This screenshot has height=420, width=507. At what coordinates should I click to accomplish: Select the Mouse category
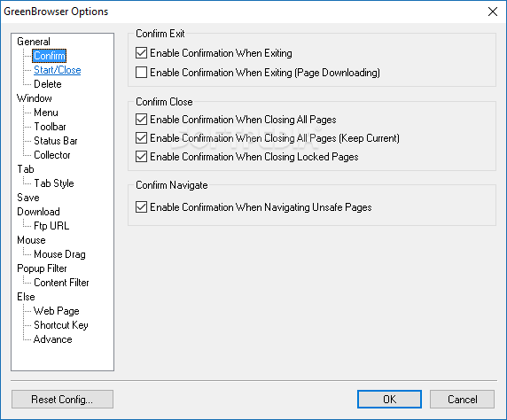click(31, 240)
